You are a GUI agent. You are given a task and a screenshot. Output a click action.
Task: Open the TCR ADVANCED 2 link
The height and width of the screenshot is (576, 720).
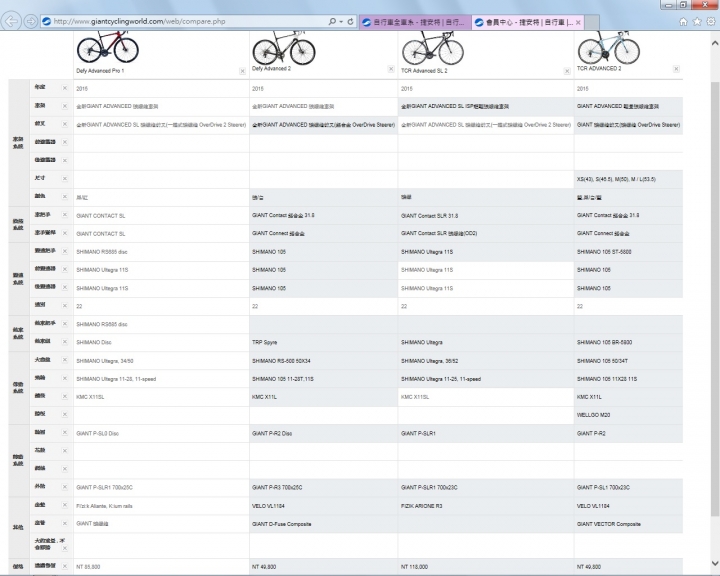click(x=599, y=69)
